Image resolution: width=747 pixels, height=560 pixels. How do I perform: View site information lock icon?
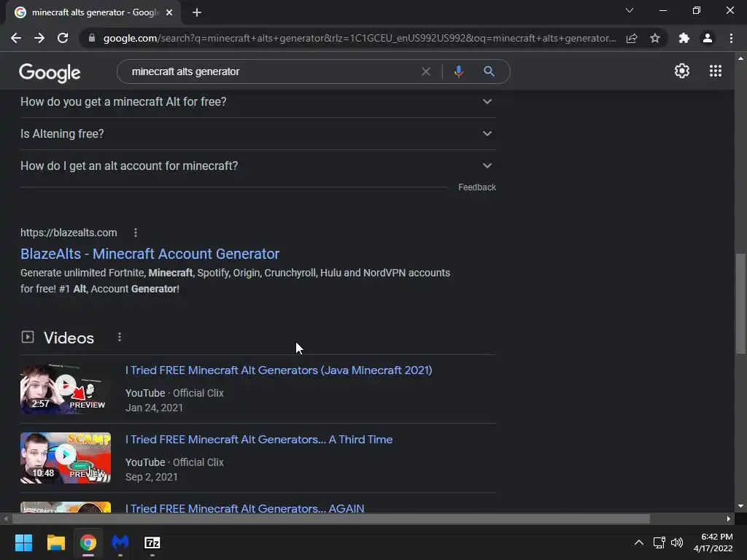[x=91, y=38]
